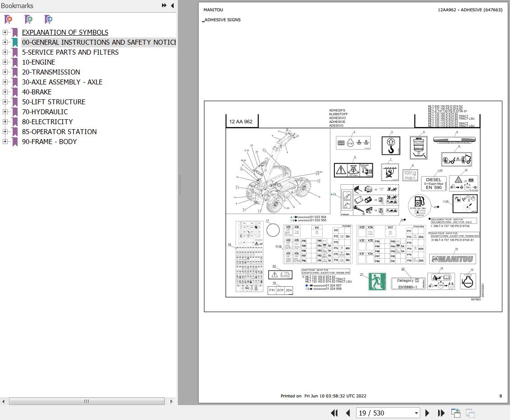Open the page number dropdown arrow
This screenshot has width=510, height=420.
tap(416, 413)
